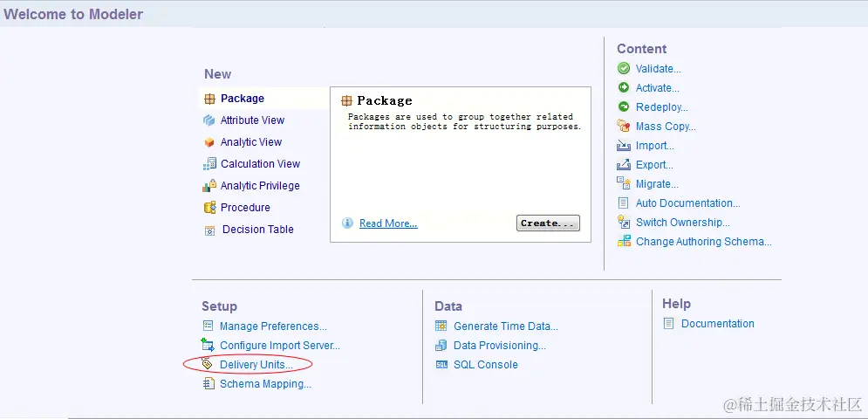Click the Validate green checkmark icon
This screenshot has height=419, width=868.
coord(624,69)
